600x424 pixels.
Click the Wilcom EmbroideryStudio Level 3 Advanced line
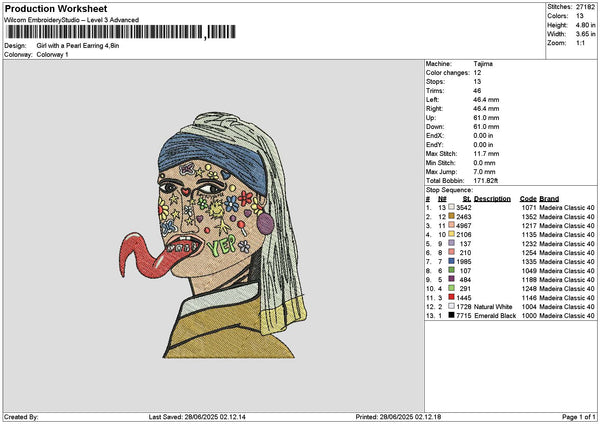(x=72, y=20)
